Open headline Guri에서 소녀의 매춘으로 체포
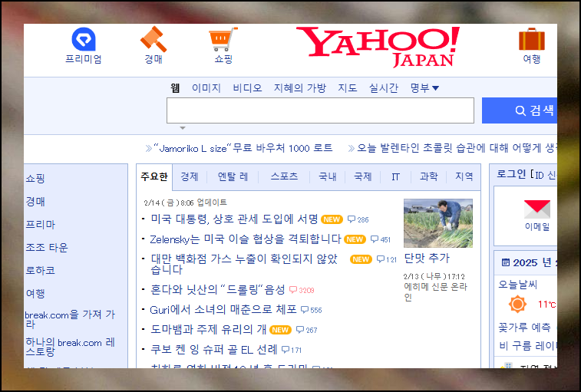 tap(223, 309)
